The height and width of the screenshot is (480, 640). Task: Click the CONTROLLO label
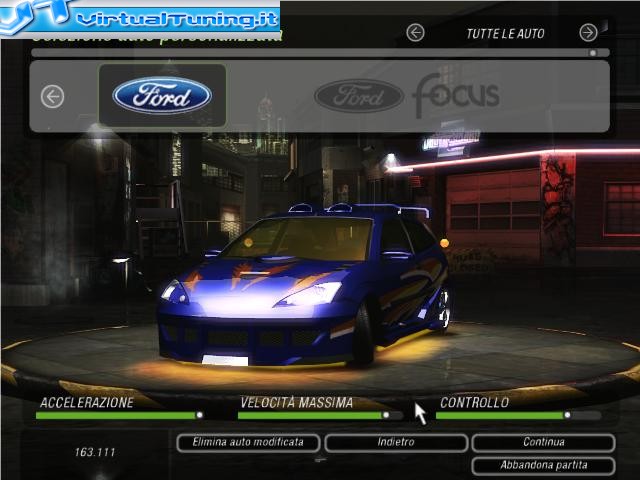(474, 403)
